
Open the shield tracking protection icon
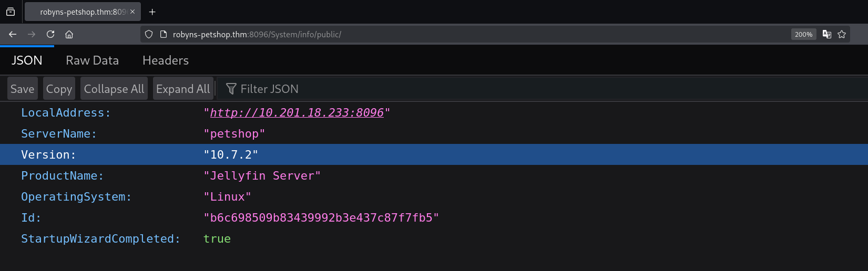point(149,34)
